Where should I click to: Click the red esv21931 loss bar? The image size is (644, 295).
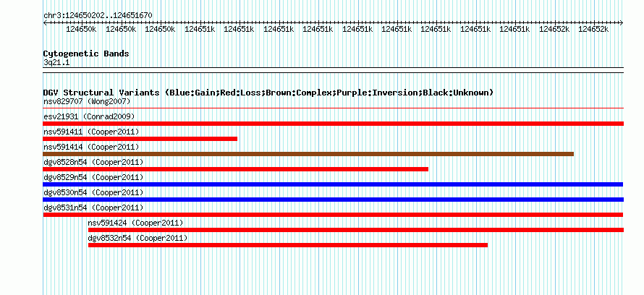pyautogui.click(x=333, y=124)
